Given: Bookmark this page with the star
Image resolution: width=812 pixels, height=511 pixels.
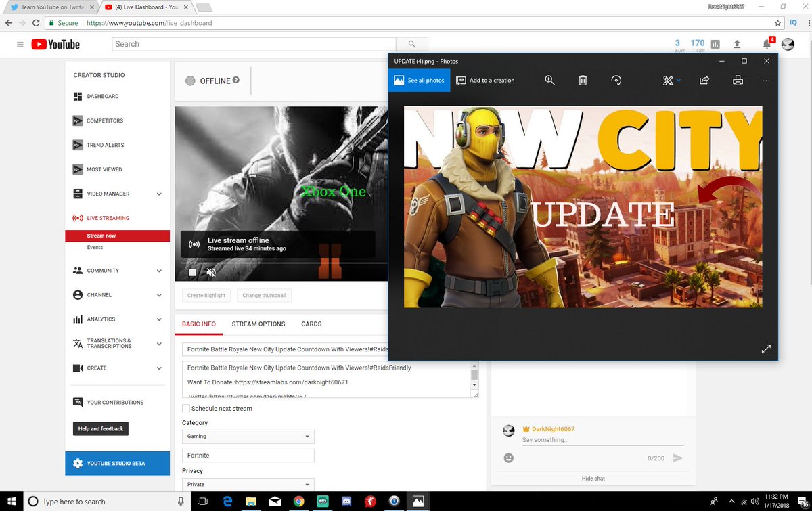Looking at the screenshot, I should (777, 22).
